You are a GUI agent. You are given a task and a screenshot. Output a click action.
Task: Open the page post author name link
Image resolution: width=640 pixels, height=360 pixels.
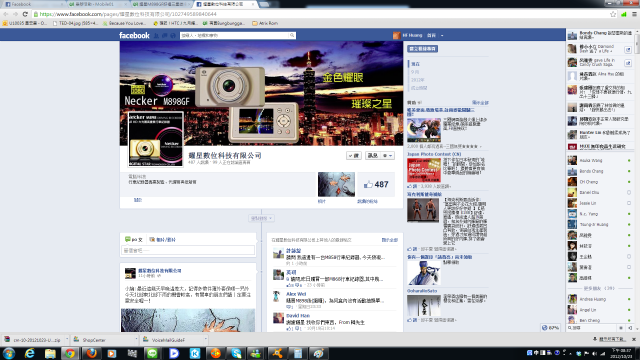(160, 271)
